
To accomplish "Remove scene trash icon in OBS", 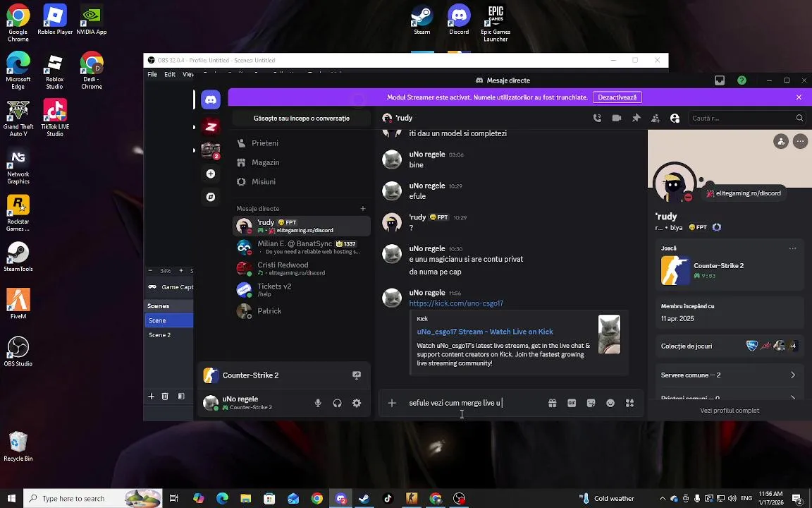I will click(165, 396).
